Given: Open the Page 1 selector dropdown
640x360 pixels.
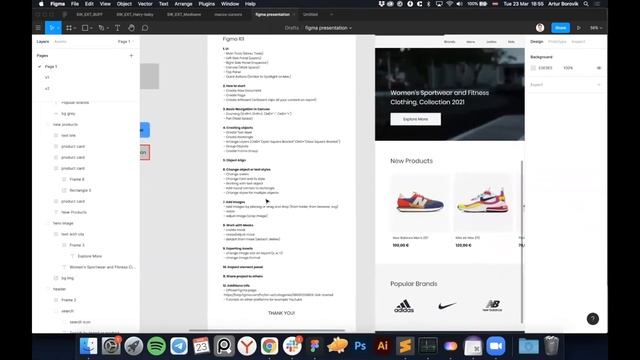Looking at the screenshot, I should tap(125, 42).
